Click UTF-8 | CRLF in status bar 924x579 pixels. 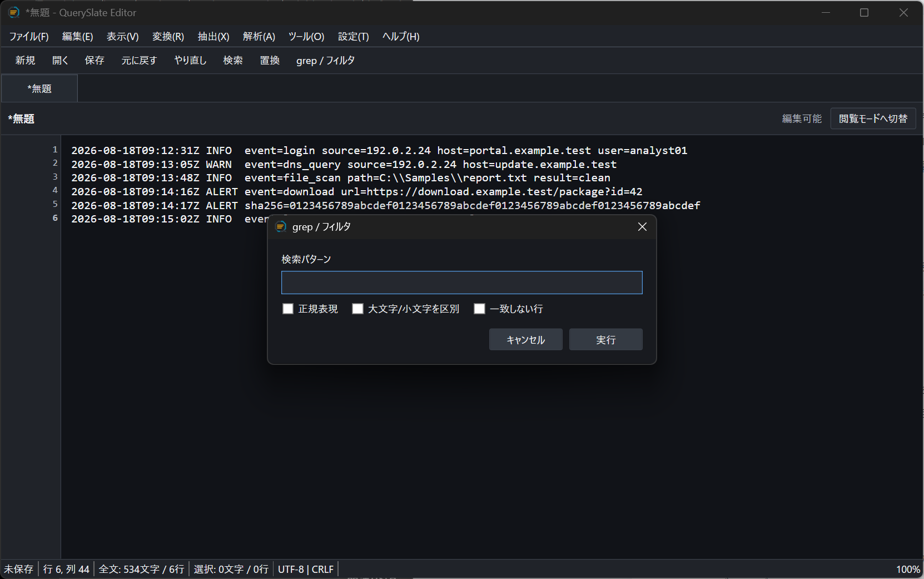pyautogui.click(x=306, y=570)
